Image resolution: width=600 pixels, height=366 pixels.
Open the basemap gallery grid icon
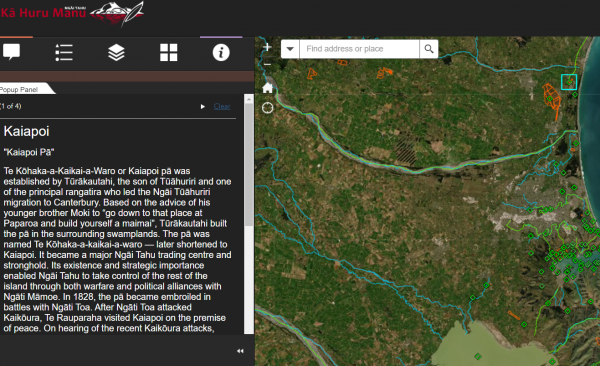click(x=168, y=52)
